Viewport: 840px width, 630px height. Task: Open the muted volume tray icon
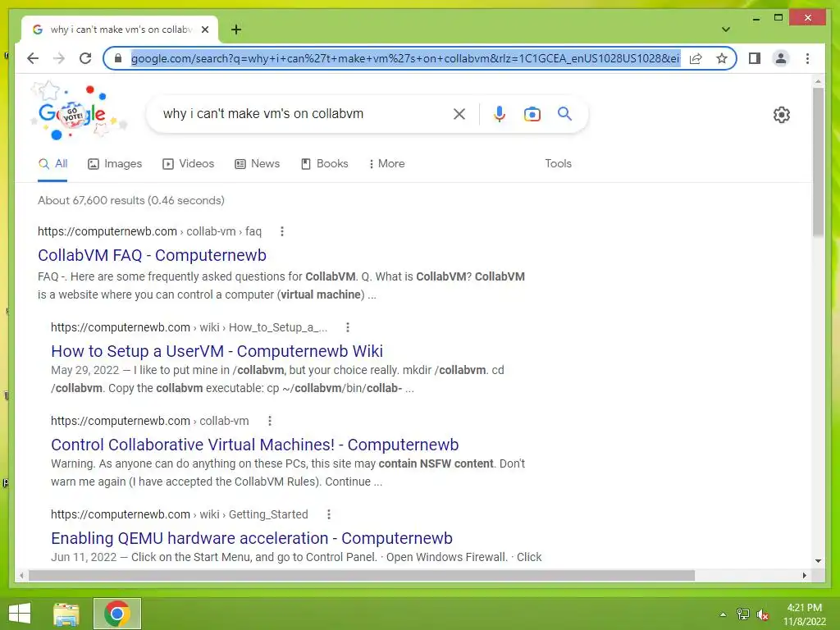point(763,614)
